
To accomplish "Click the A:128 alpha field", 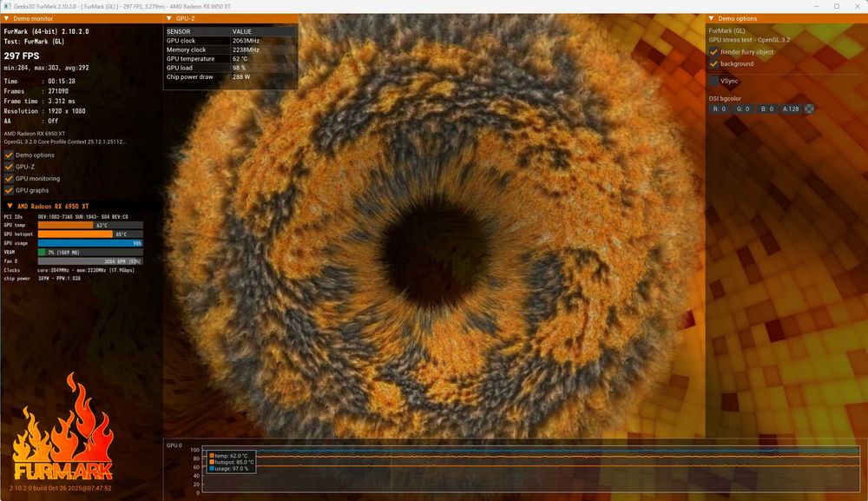I will coord(791,109).
